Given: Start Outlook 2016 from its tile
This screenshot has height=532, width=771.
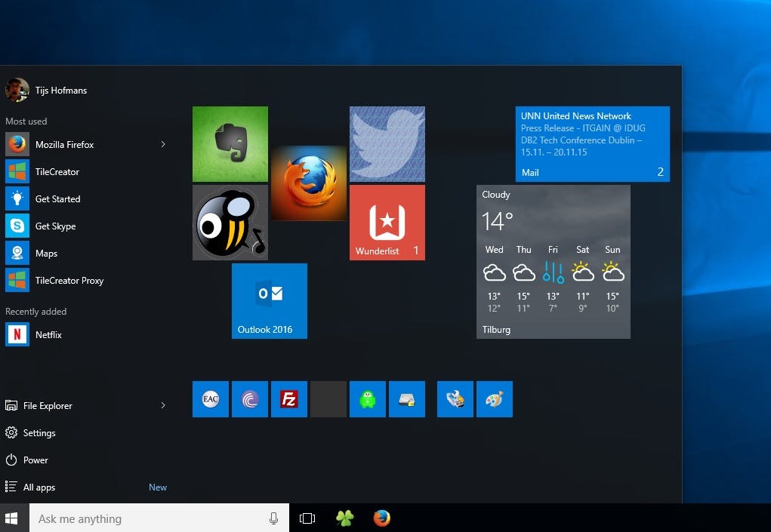Looking at the screenshot, I should click(269, 300).
